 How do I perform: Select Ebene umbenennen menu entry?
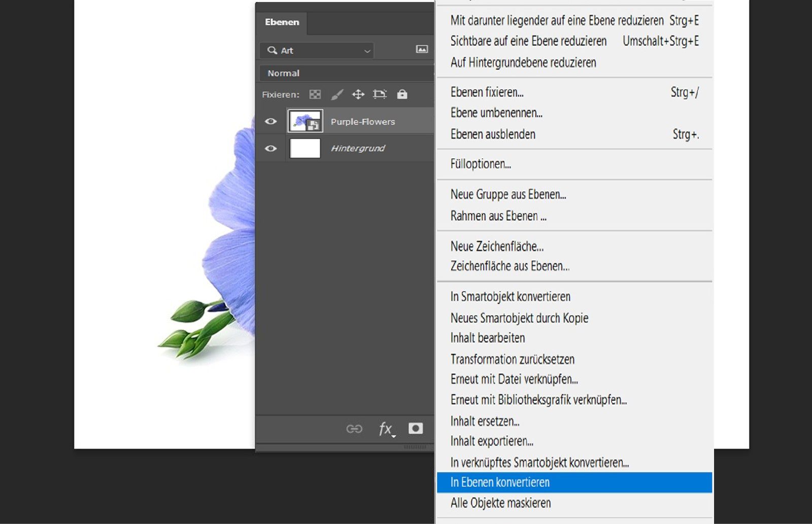[x=574, y=113]
